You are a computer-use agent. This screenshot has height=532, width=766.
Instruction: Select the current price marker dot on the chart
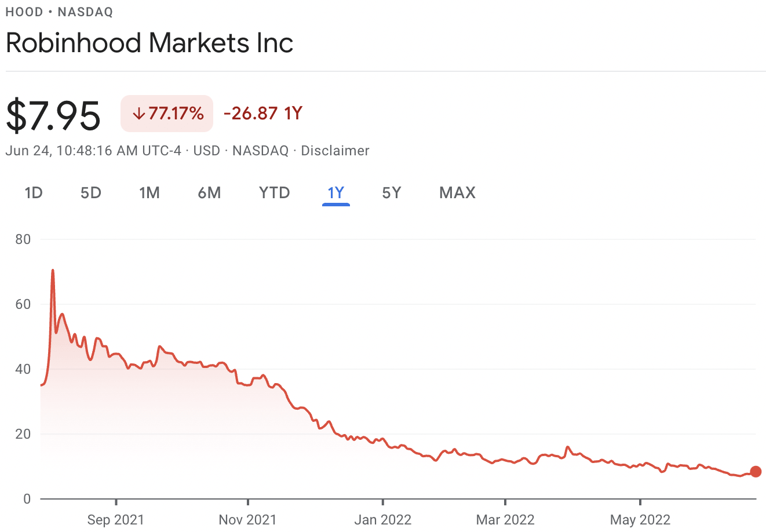tap(755, 472)
